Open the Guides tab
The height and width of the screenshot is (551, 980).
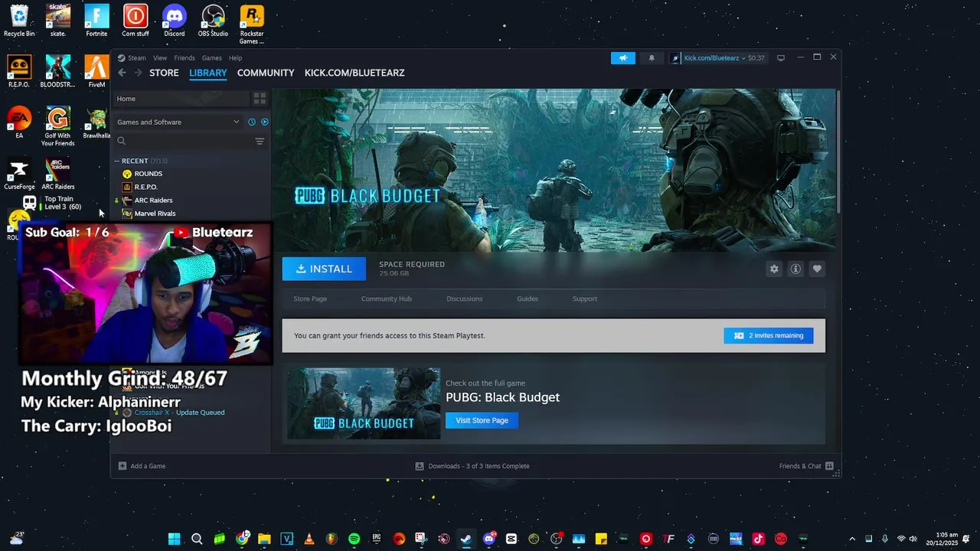pyautogui.click(x=528, y=298)
